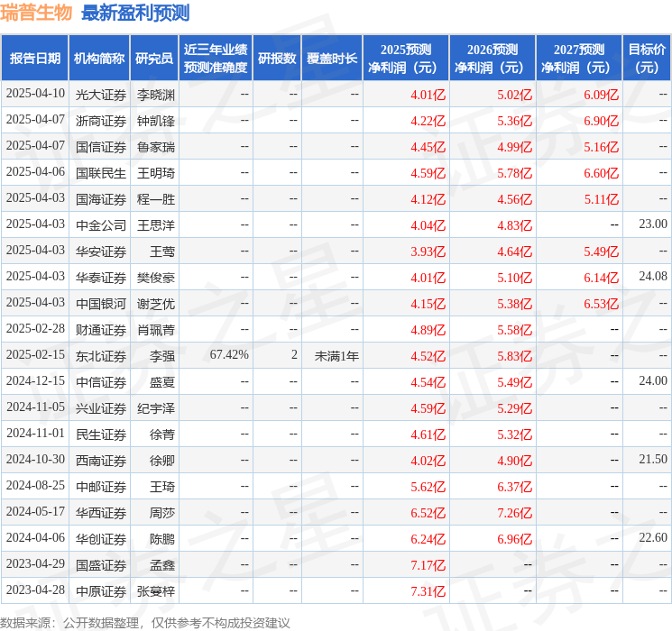Select analyst name 鲁家瑞
This screenshot has width=672, height=631.
coord(156,147)
